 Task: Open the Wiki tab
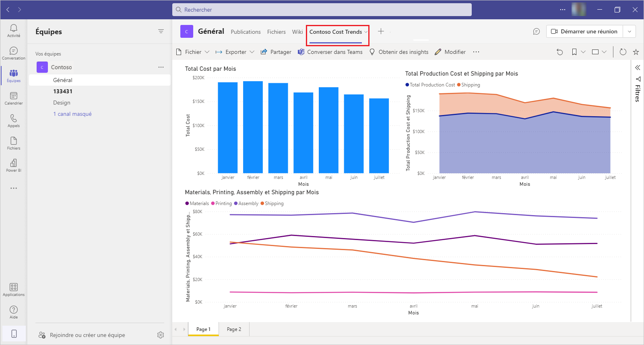pos(297,32)
